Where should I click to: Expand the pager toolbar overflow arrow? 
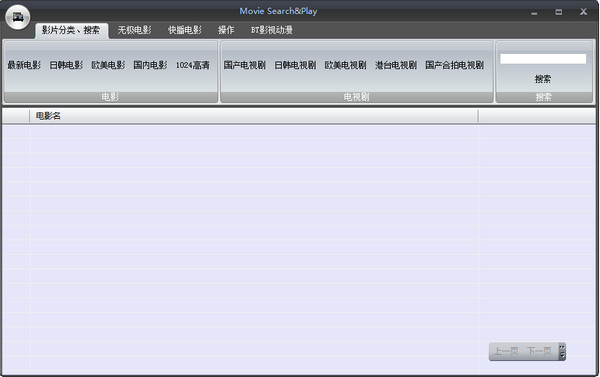[x=562, y=351]
